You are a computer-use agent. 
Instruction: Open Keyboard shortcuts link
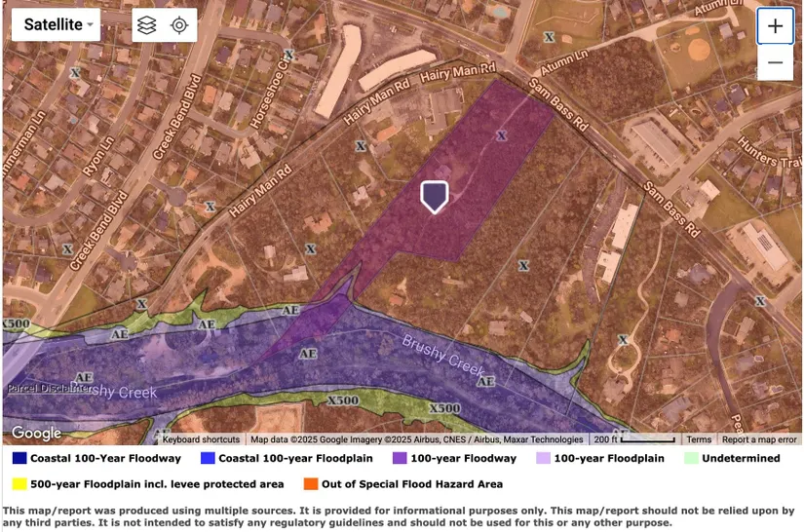[x=201, y=439]
